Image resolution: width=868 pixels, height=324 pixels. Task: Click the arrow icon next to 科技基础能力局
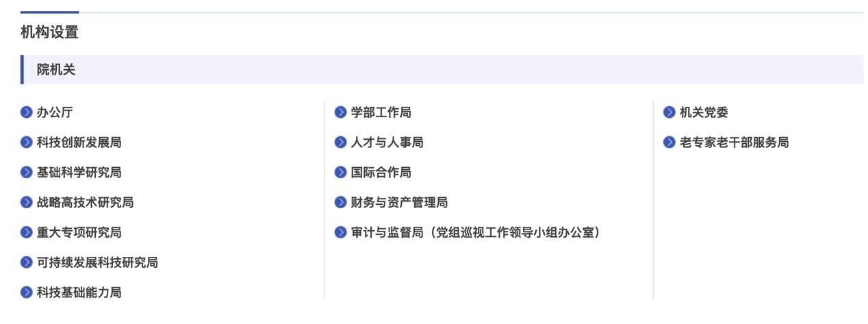tap(27, 292)
